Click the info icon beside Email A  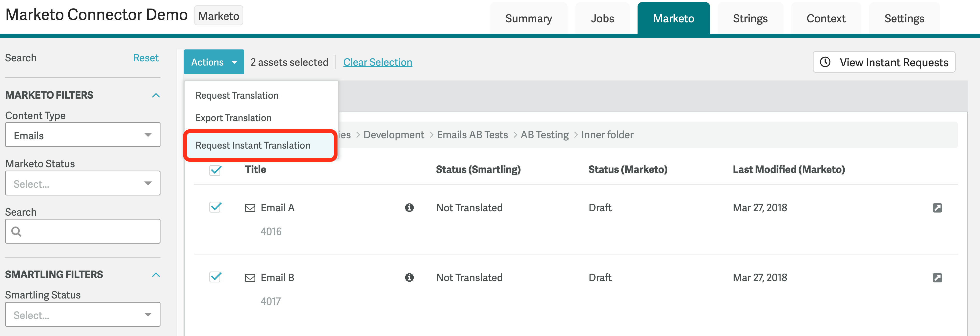[x=409, y=207]
